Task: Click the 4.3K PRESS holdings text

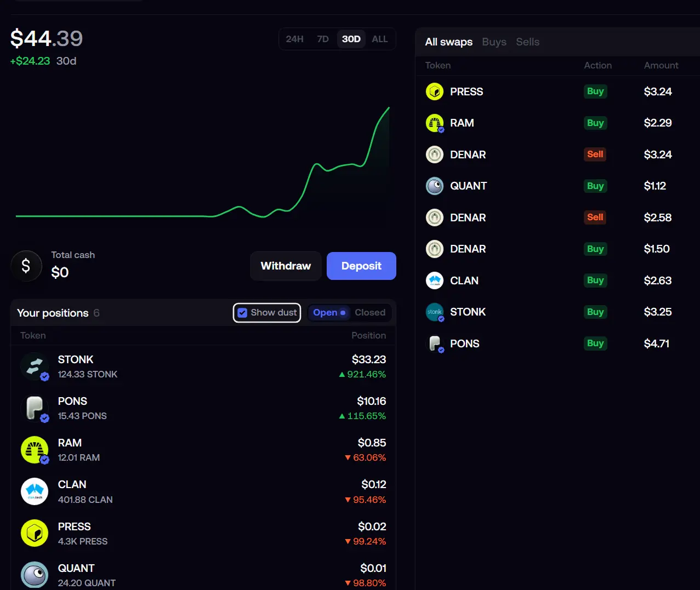Action: point(83,541)
